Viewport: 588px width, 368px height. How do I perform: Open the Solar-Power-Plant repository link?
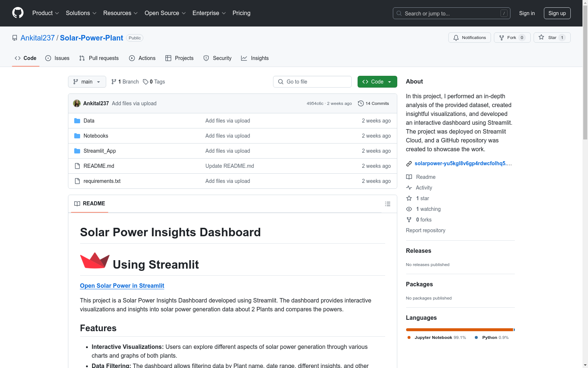coord(92,38)
